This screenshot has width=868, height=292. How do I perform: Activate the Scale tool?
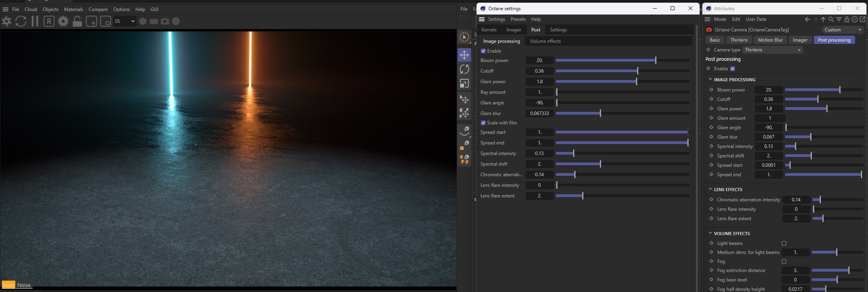tap(464, 84)
